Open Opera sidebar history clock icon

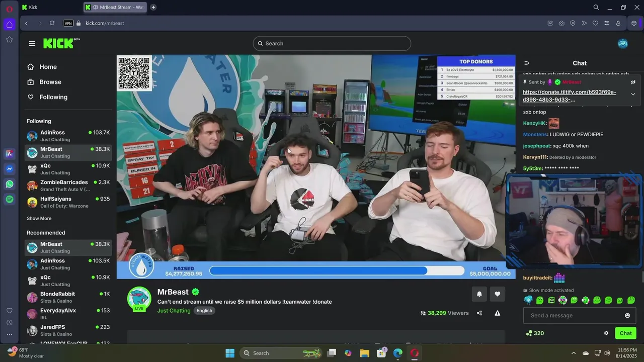tap(10, 322)
